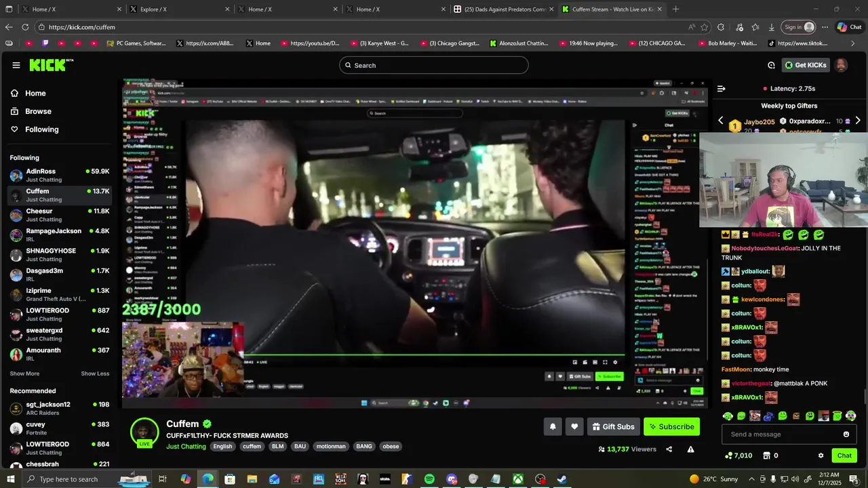
Task: Open Windows Start menu
Action: (x=10, y=479)
